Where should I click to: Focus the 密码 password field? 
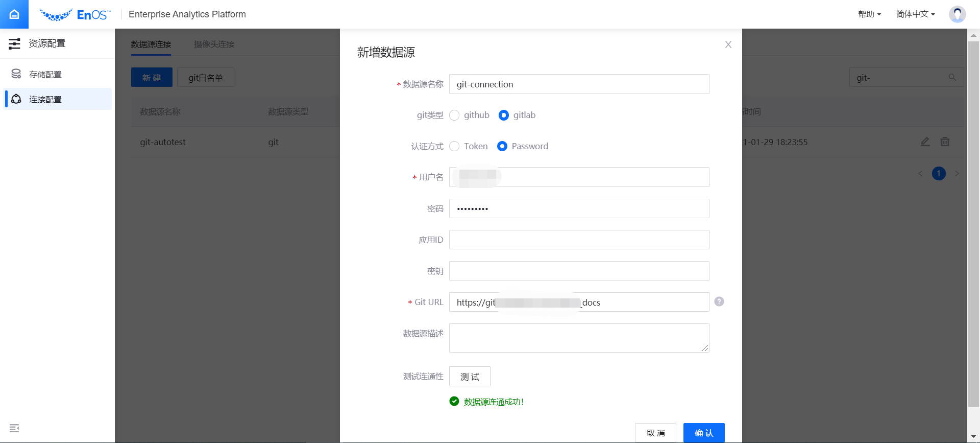(x=579, y=208)
